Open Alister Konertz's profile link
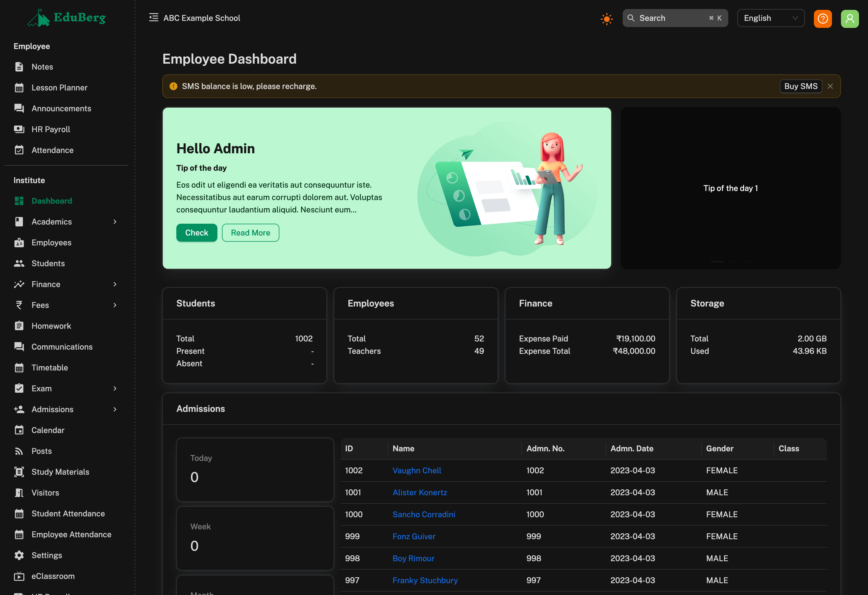 tap(419, 493)
